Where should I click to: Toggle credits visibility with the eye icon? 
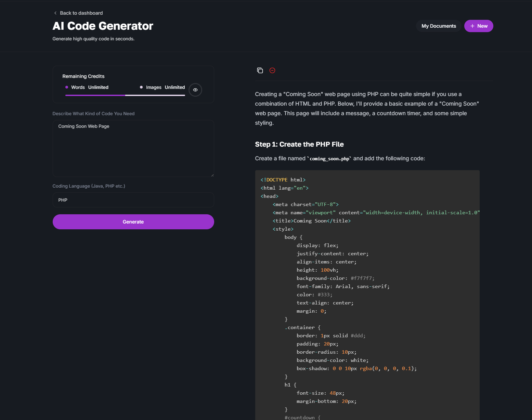pyautogui.click(x=195, y=90)
